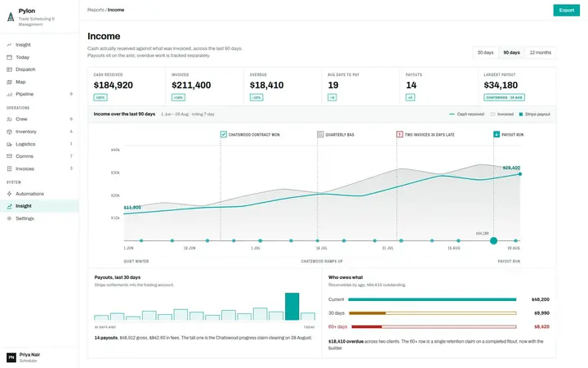Click the $11,800 chart start label
The height and width of the screenshot is (368, 588).
point(132,207)
